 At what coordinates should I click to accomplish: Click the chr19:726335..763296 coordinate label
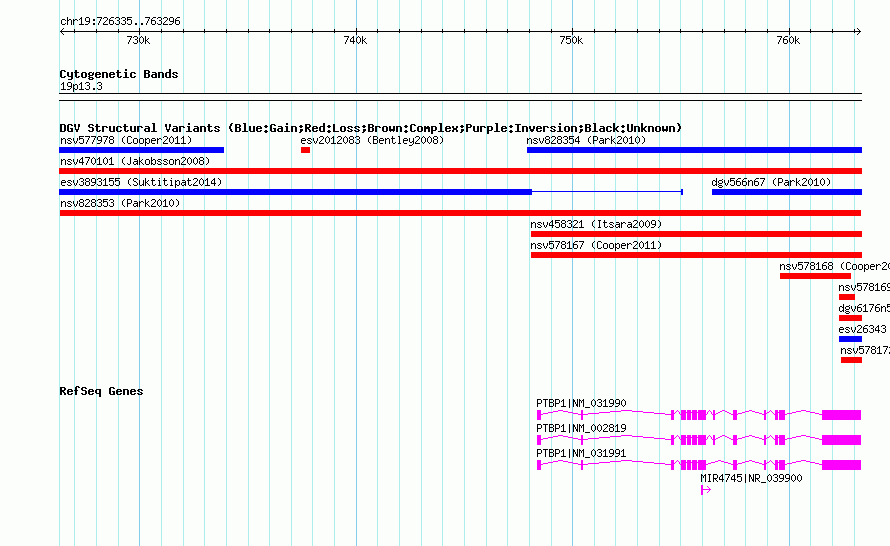[120, 22]
